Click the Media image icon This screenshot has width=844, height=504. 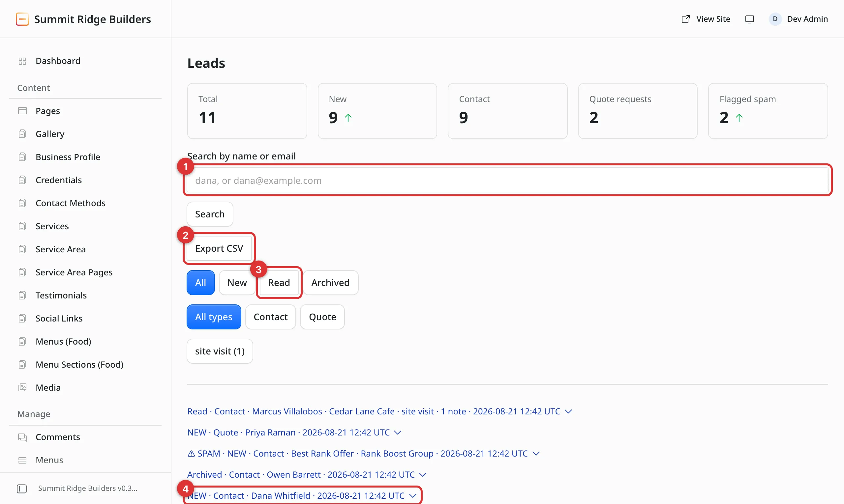point(22,387)
